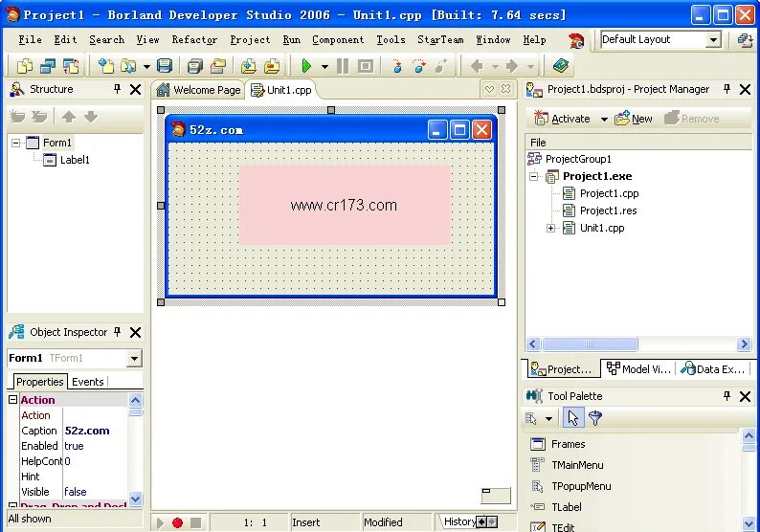Select the Properties tab in Object Inspector
Viewport: 760px width, 532px height.
tap(40, 382)
